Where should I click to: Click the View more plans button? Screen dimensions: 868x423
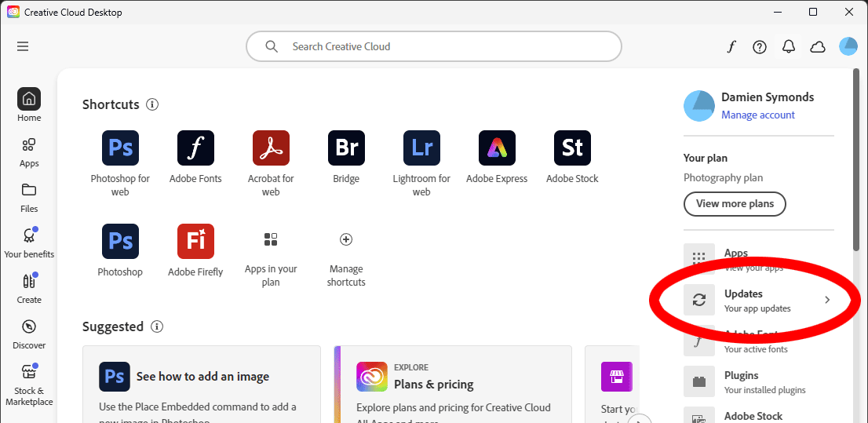pyautogui.click(x=735, y=203)
